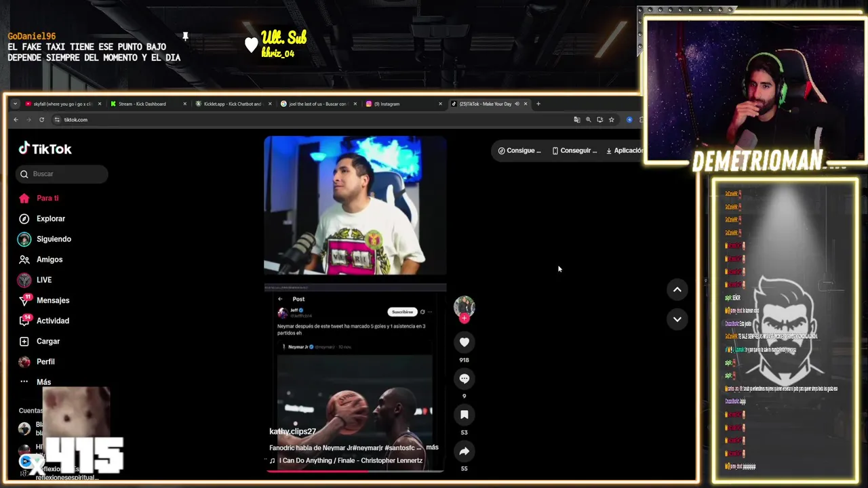This screenshot has height=488, width=868.
Task: Open the main TikTok video player
Action: (x=355, y=304)
